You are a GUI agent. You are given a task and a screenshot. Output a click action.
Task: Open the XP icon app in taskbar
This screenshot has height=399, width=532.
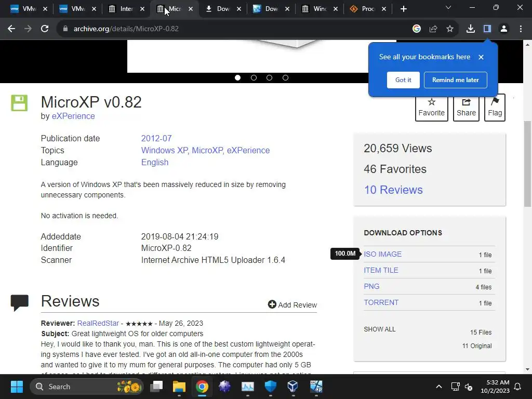pyautogui.click(x=316, y=387)
